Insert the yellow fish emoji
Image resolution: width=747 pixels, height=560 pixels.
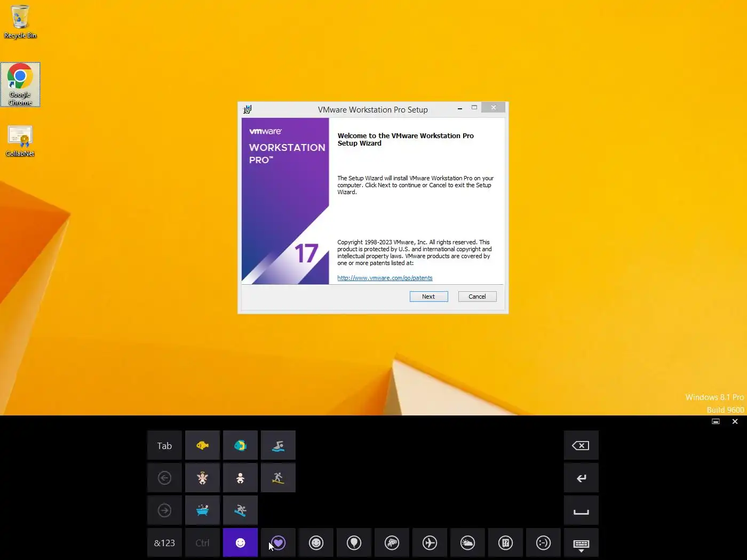coord(202,445)
